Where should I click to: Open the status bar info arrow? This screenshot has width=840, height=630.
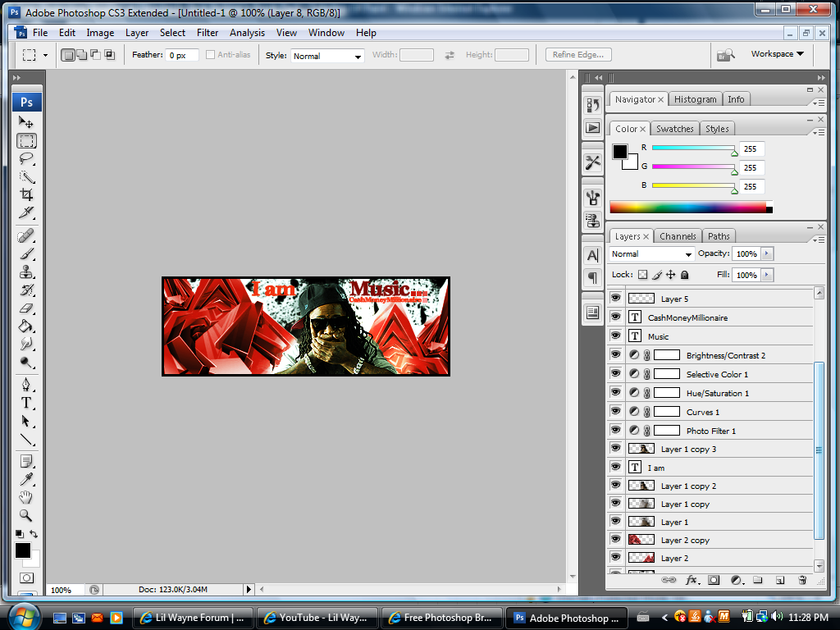coord(249,589)
